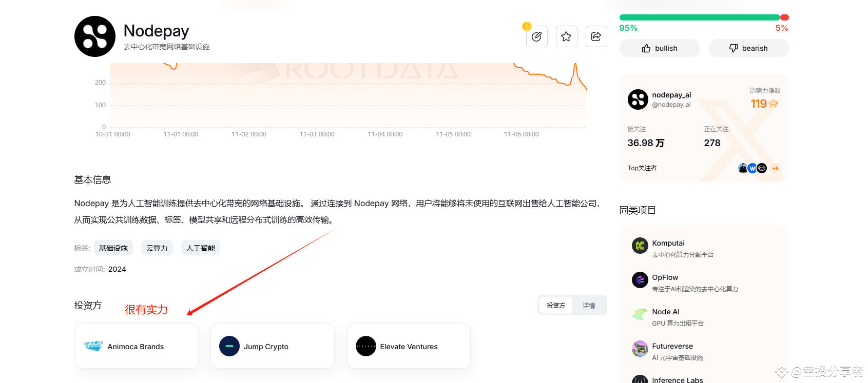Click the Node AI project icon
The width and height of the screenshot is (868, 383).
[x=640, y=314]
